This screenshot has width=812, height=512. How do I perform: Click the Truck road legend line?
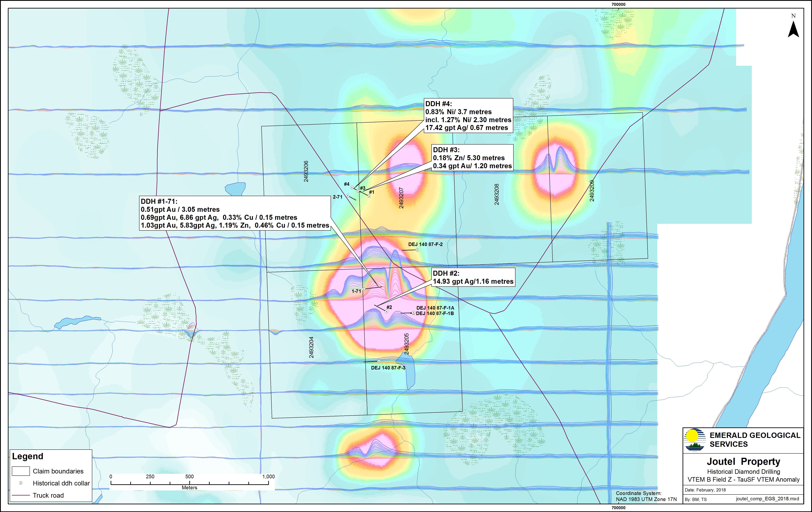pyautogui.click(x=21, y=495)
